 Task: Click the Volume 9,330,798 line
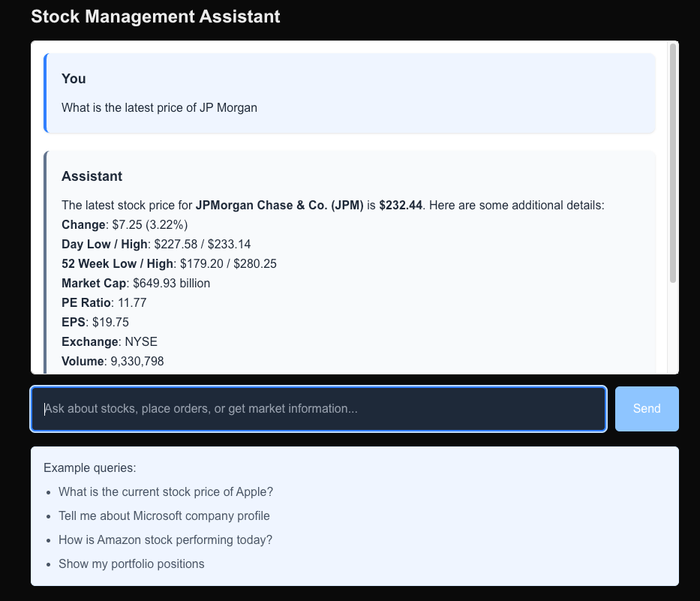113,362
